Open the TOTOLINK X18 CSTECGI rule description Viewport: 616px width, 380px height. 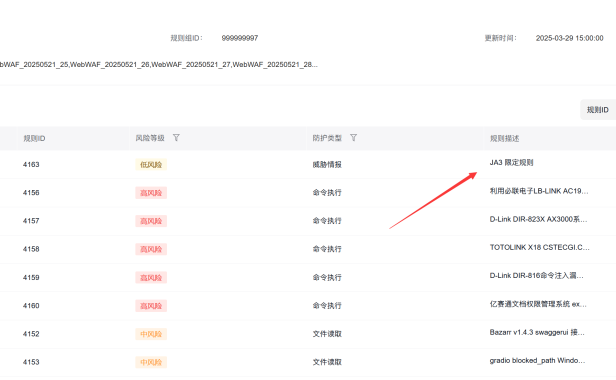(539, 248)
